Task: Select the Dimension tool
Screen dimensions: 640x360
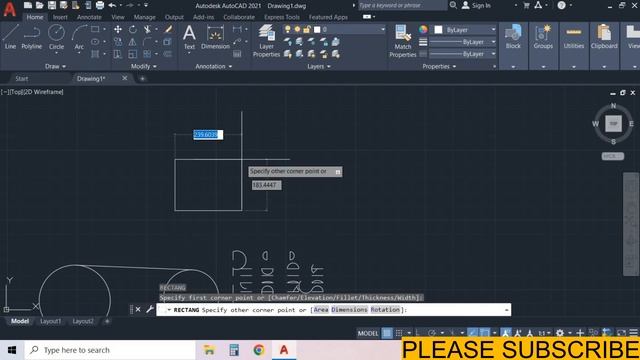Action: pyautogui.click(x=215, y=37)
